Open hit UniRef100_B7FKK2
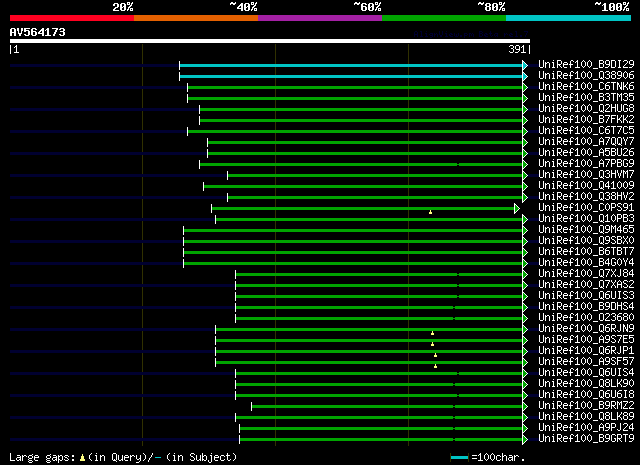Screen dimensions: 640x465 pos(586,119)
